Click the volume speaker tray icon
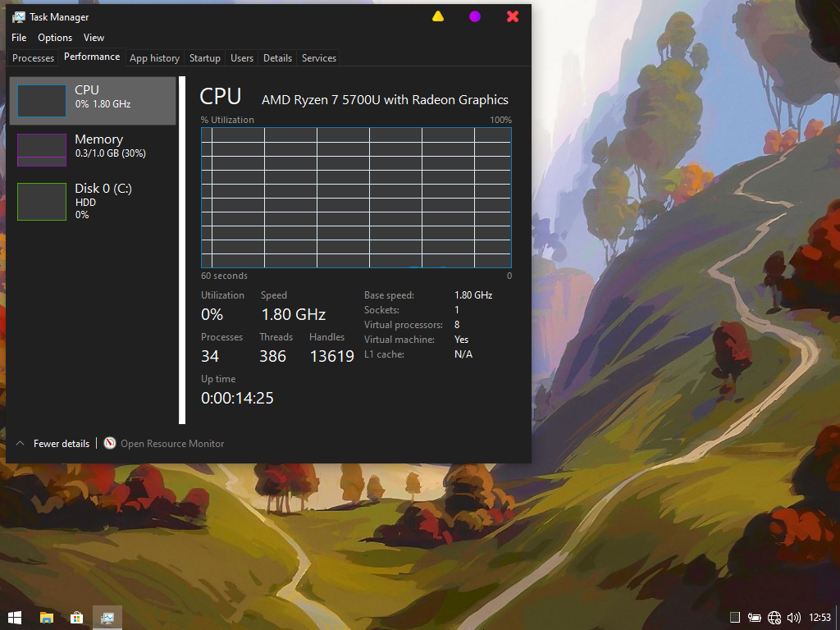The width and height of the screenshot is (840, 630). coord(794,618)
